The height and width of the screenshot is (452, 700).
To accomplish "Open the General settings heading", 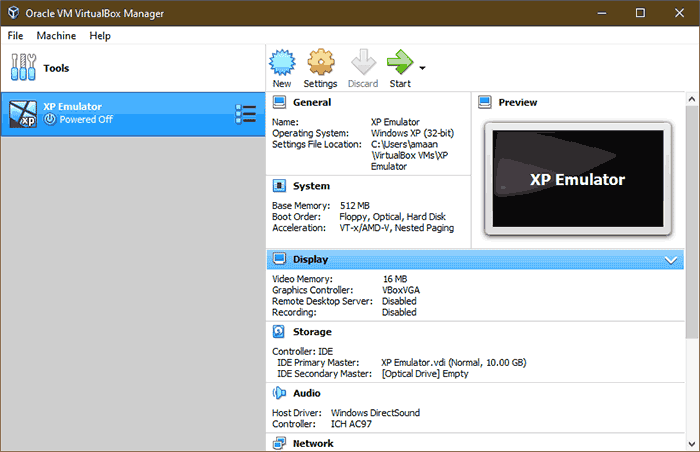I will [x=312, y=102].
